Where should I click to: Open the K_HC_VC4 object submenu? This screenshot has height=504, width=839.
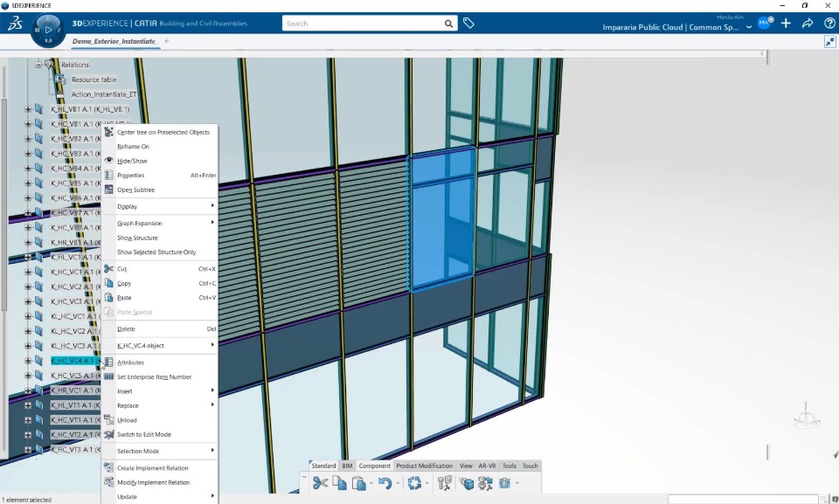click(x=159, y=345)
